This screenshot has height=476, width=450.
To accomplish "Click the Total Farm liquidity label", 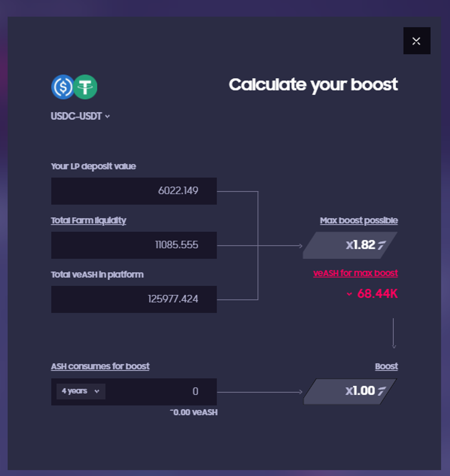I will (x=88, y=221).
